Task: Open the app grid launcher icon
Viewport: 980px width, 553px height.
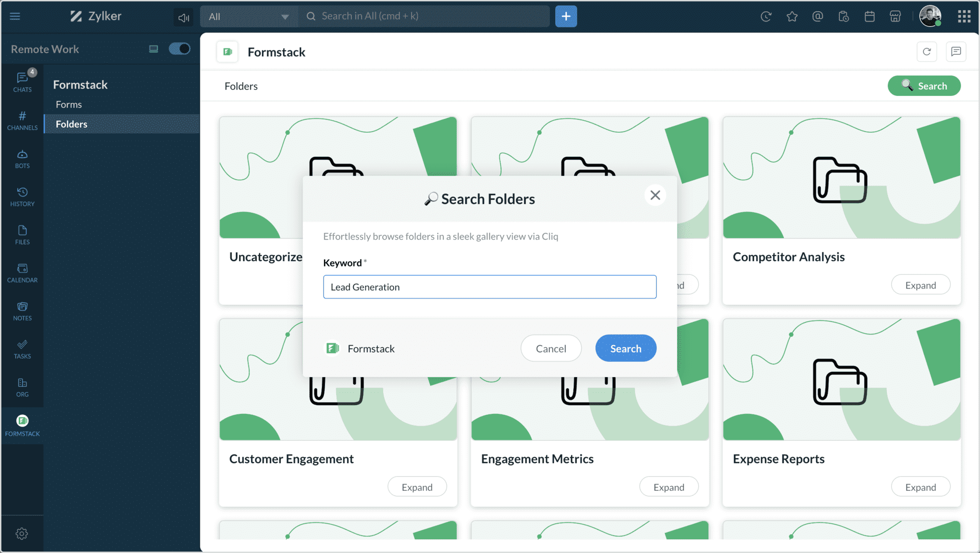Action: pyautogui.click(x=964, y=17)
